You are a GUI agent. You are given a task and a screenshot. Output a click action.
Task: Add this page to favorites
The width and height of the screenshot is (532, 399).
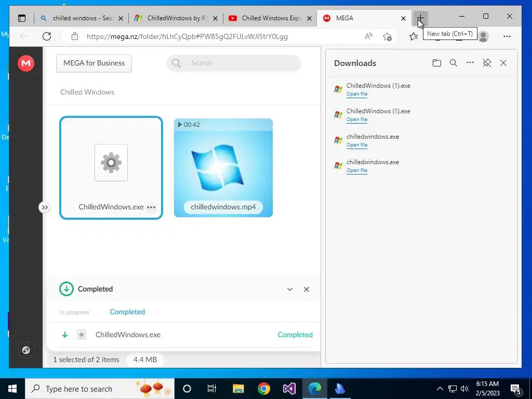pyautogui.click(x=387, y=36)
